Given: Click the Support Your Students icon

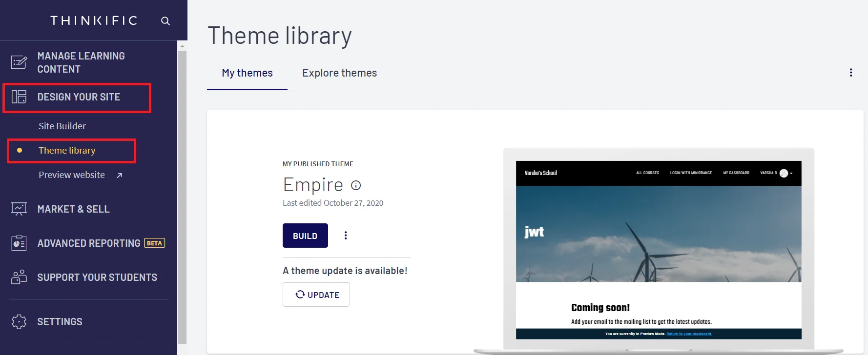Looking at the screenshot, I should pos(19,277).
